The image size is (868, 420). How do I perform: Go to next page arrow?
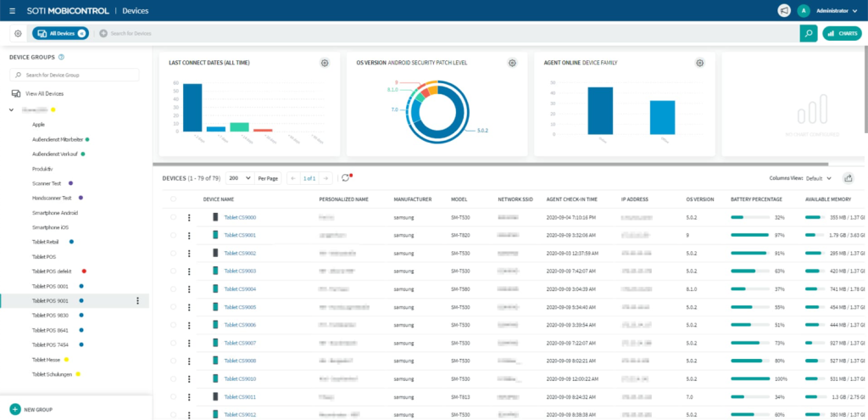(326, 178)
